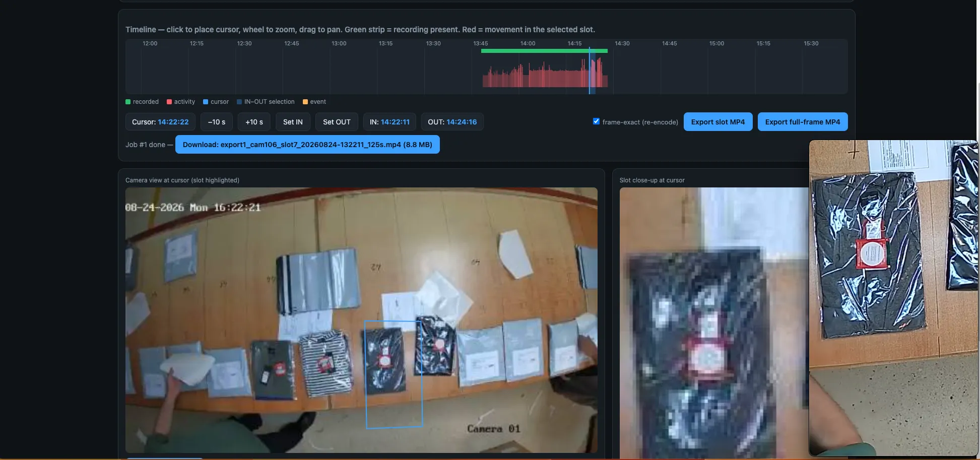Click the green recorded legend swatch

coord(128,102)
